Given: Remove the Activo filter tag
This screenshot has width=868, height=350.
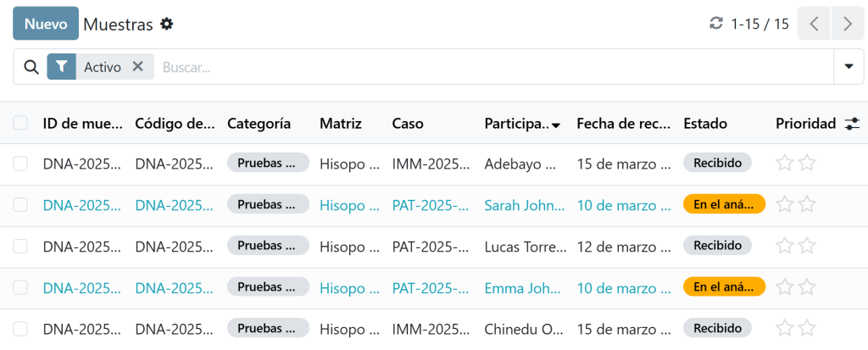Looking at the screenshot, I should point(137,67).
